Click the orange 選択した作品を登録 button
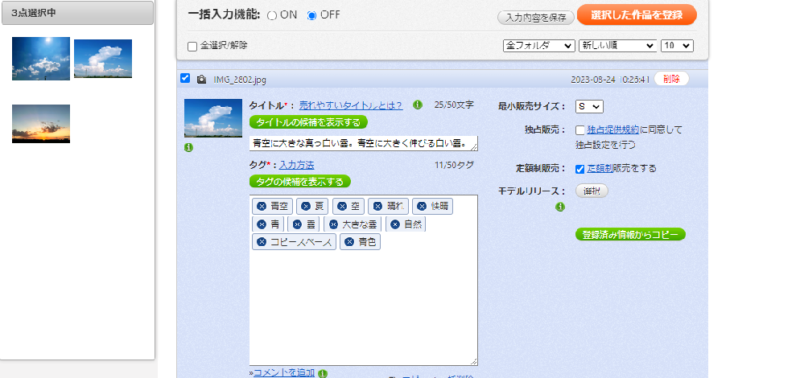The height and width of the screenshot is (378, 800). coord(637,15)
